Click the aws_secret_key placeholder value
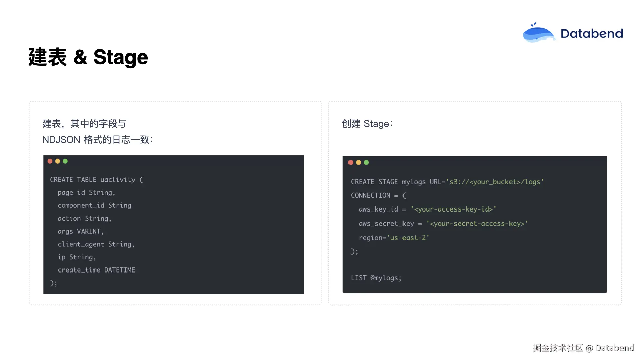This screenshot has width=644, height=362. [477, 224]
